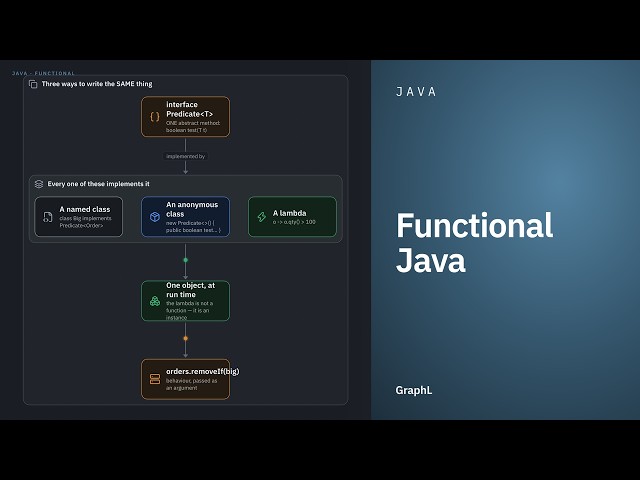Click the cube icon in 'An anonymous class'
The width and height of the screenshot is (640, 480).
[x=155, y=217]
